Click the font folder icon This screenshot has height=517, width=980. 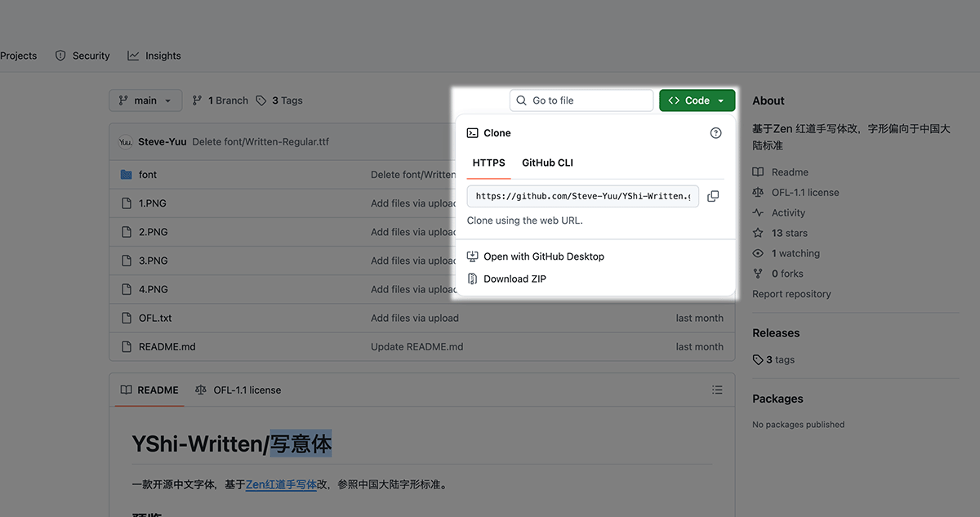[x=126, y=175]
